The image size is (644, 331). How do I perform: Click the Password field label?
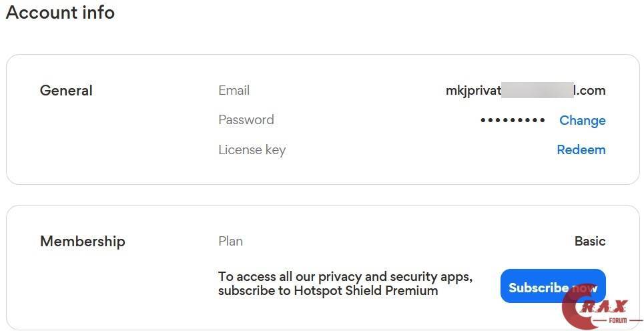tap(246, 120)
